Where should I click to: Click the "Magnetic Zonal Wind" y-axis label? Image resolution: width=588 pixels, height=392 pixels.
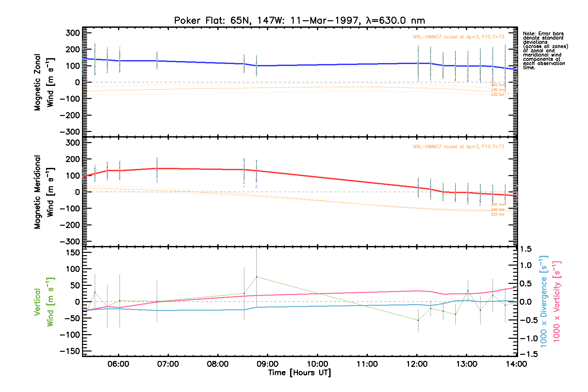44,82
